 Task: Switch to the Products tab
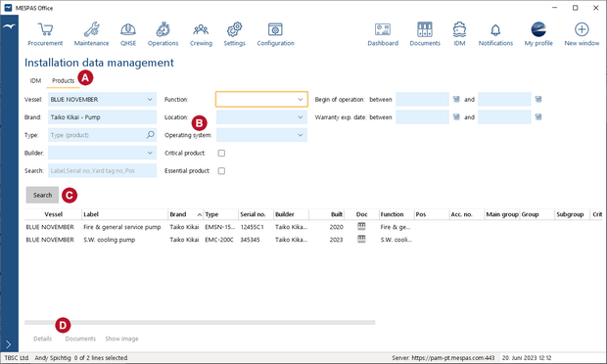(63, 81)
